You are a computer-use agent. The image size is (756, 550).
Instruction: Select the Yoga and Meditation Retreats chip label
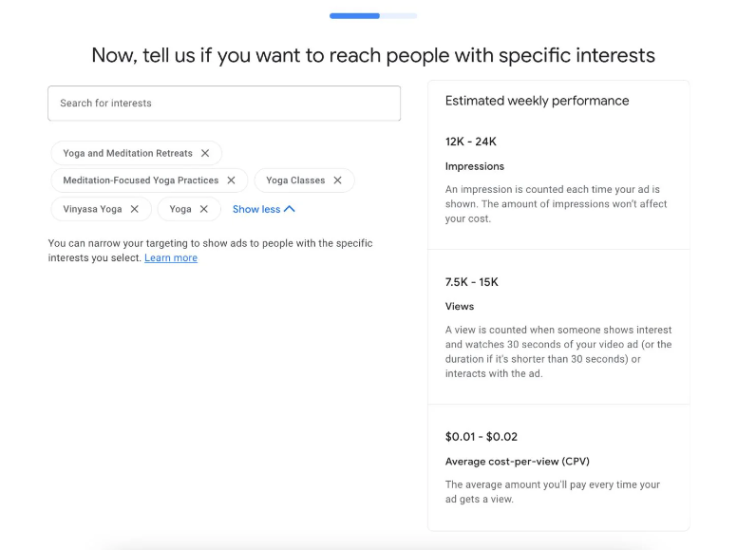pos(127,153)
